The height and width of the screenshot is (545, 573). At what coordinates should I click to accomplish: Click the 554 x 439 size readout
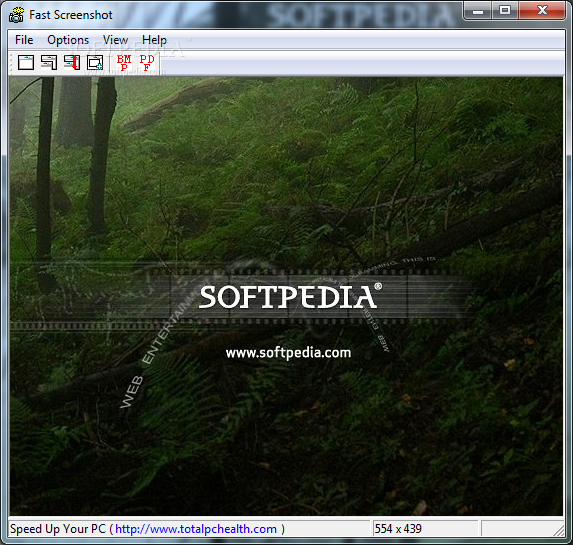[x=398, y=529]
